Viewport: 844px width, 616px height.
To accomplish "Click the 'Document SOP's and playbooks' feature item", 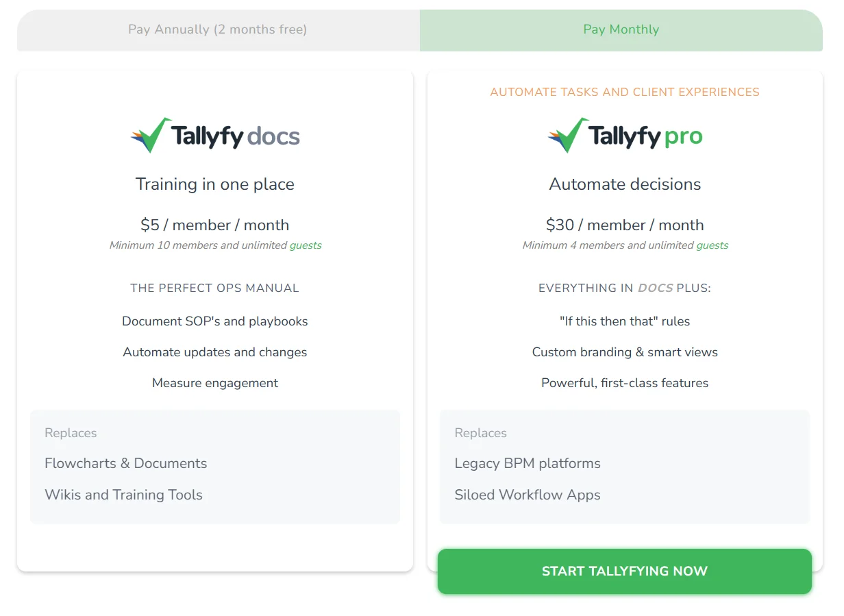I will pyautogui.click(x=215, y=321).
